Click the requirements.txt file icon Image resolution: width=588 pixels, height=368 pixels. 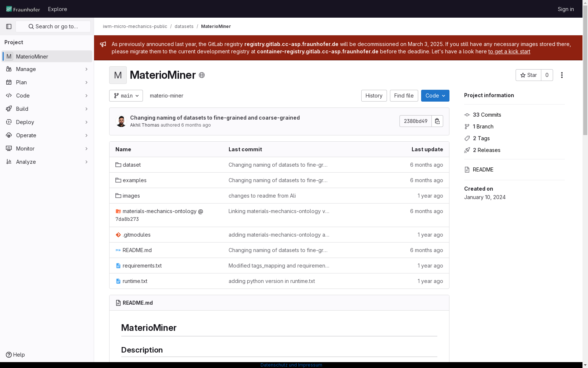point(118,266)
